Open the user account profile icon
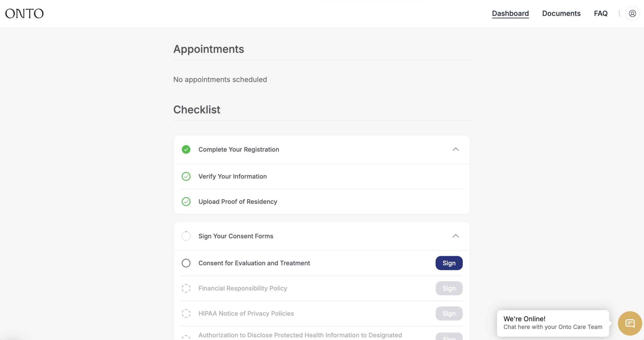The height and width of the screenshot is (340, 644). coord(632,13)
